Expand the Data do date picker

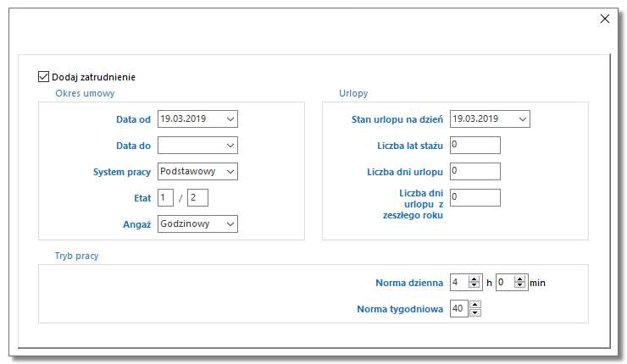(230, 146)
